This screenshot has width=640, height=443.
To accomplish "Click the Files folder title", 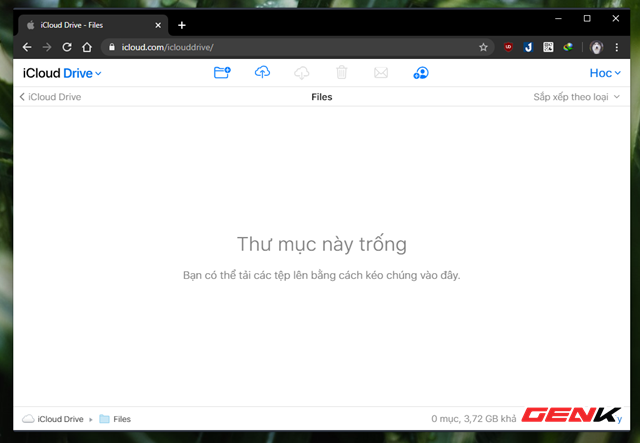I will [x=322, y=97].
